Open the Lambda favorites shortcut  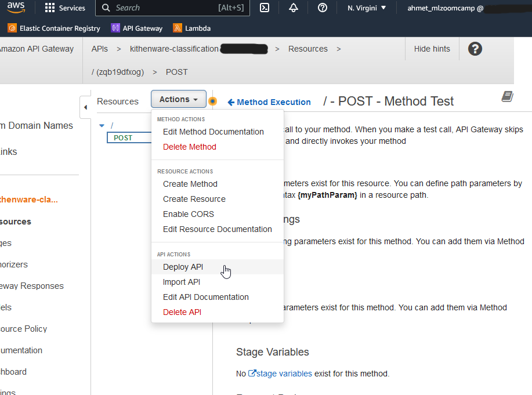tap(191, 28)
